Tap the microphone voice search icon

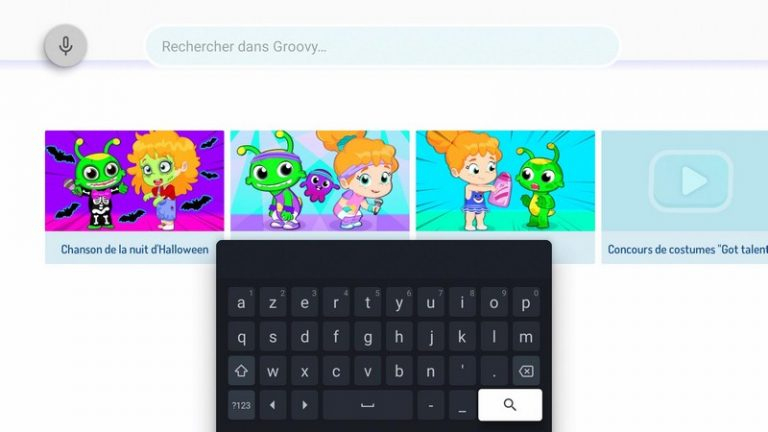point(66,46)
